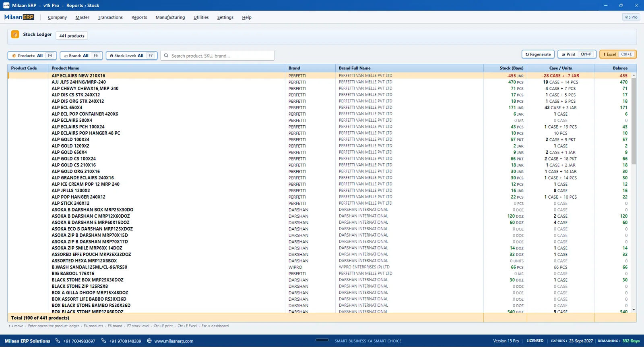The height and width of the screenshot is (347, 644).
Task: Click phone icon next to +91 9708148289
Action: click(103, 341)
